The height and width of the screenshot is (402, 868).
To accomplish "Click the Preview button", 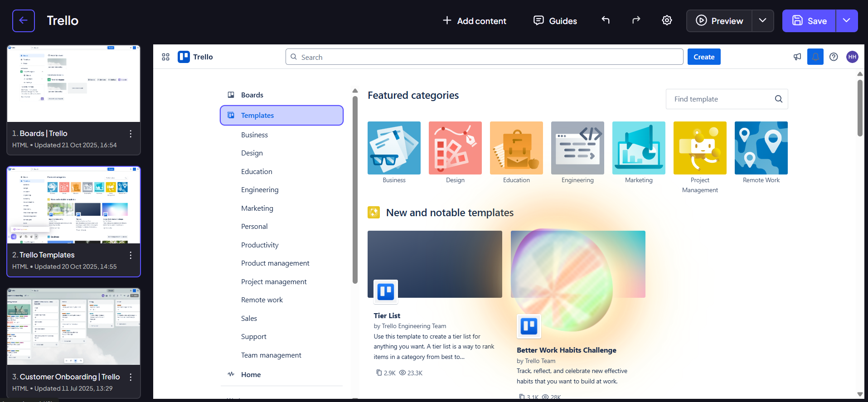I will [x=719, y=21].
